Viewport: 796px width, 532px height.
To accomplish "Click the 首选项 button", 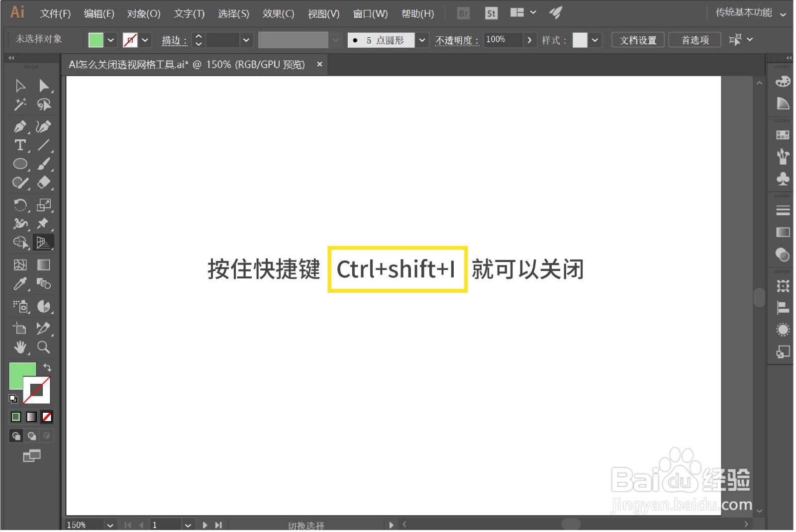I will (695, 40).
